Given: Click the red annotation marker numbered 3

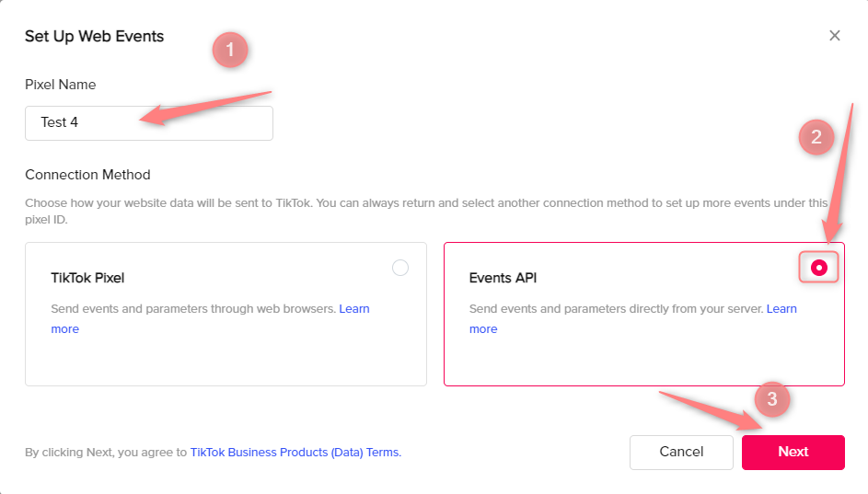Looking at the screenshot, I should [772, 399].
